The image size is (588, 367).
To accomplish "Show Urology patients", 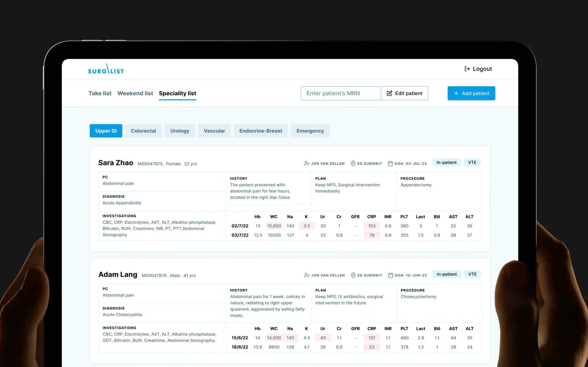I will (180, 131).
